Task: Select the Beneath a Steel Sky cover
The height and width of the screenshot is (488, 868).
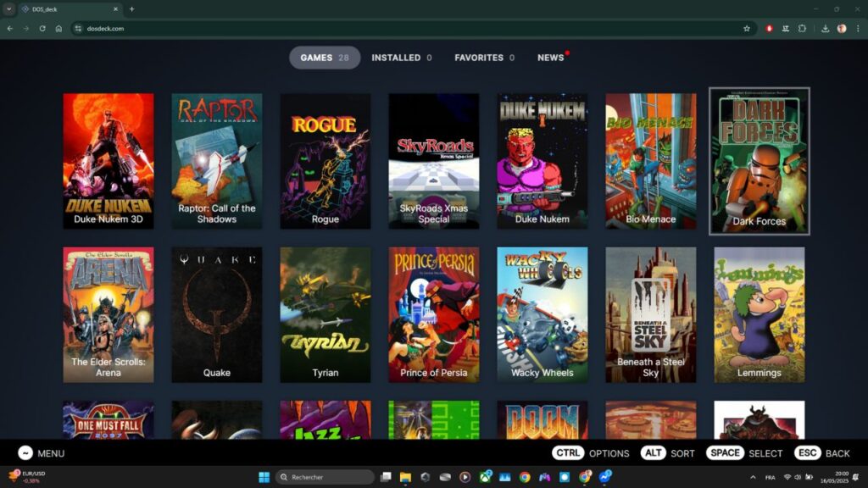Action: tap(651, 315)
